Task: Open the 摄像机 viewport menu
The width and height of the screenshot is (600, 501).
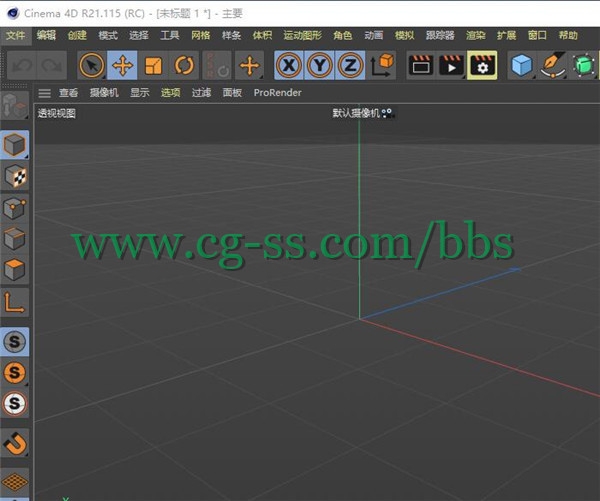Action: (104, 93)
